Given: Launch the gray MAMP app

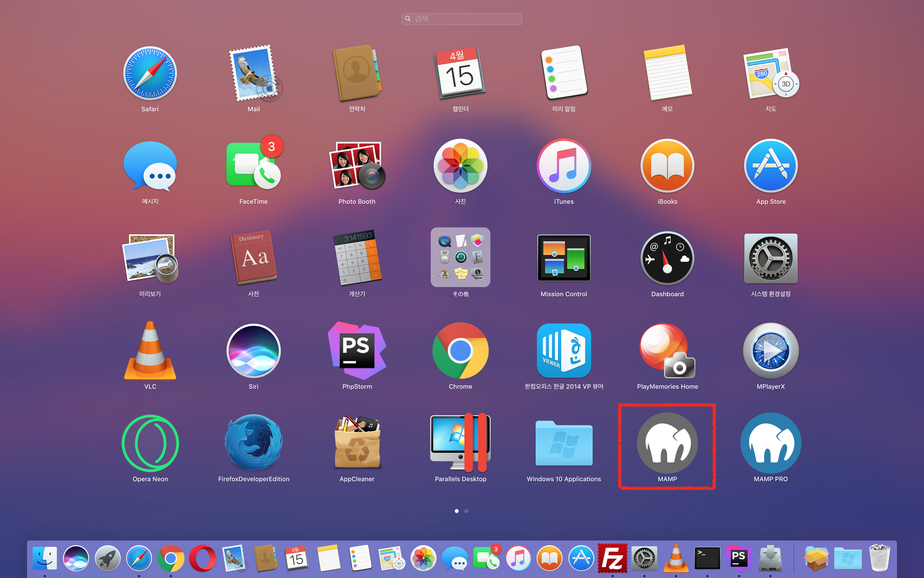Looking at the screenshot, I should coord(667,443).
